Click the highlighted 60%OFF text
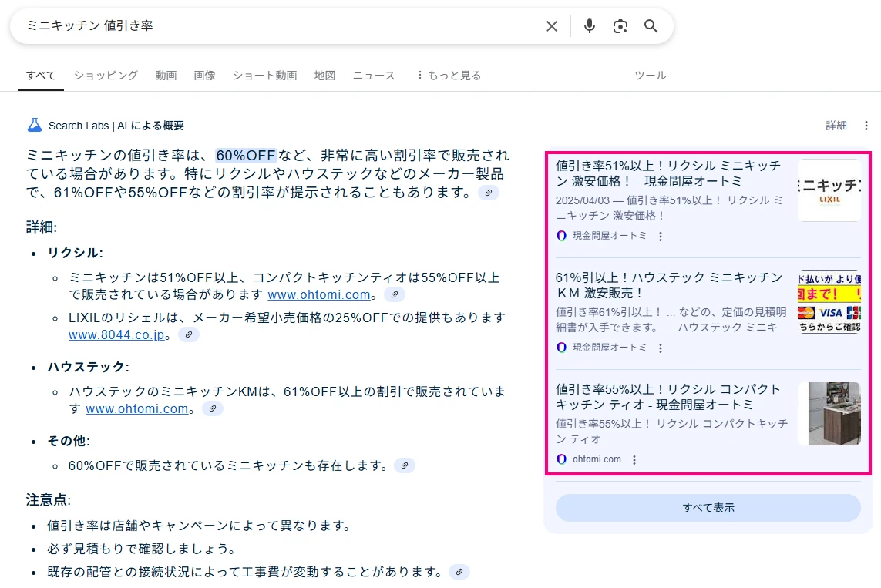Viewport: 881px width, 588px height. click(246, 155)
